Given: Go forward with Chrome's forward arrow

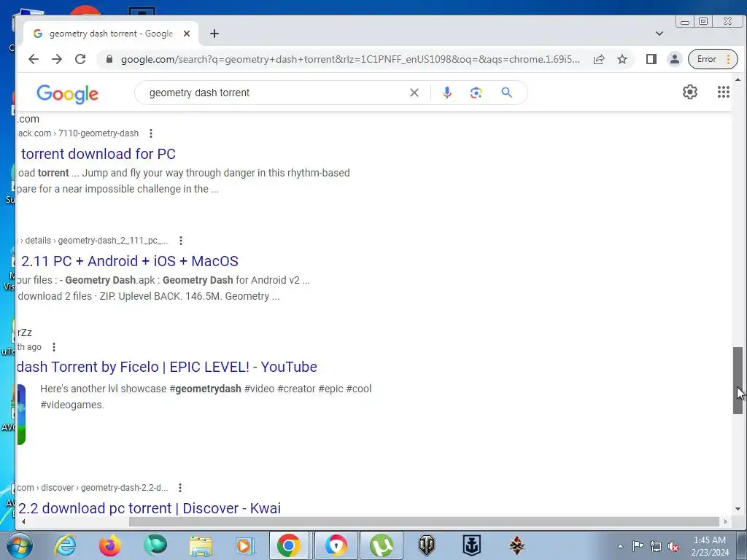Looking at the screenshot, I should click(x=57, y=59).
